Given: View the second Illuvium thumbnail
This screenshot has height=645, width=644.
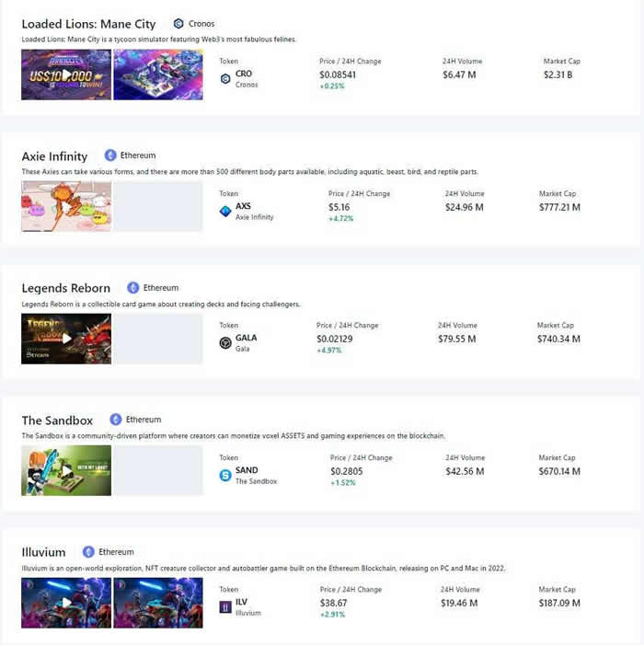Looking at the screenshot, I should pos(158,603).
